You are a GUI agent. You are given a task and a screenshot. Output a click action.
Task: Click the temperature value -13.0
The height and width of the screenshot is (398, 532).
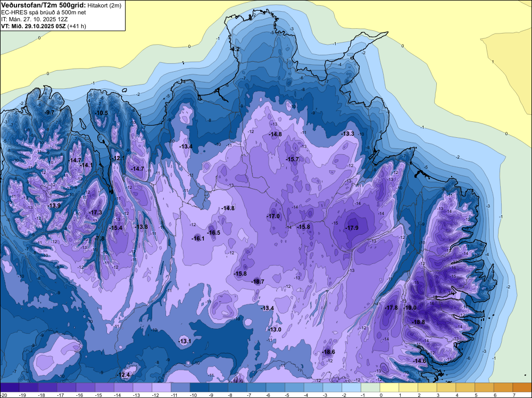pos(275,329)
